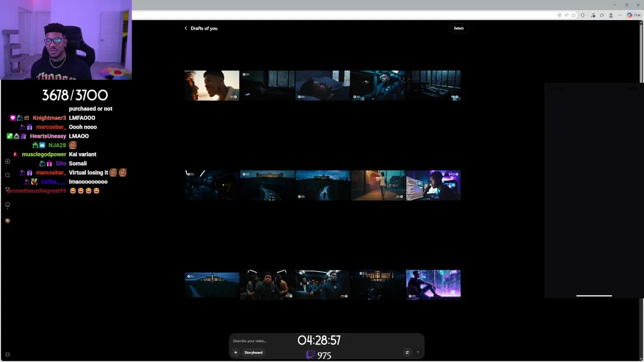The height and width of the screenshot is (362, 644).
Task: Open the video explore icon in left sidebar
Action: pyautogui.click(x=7, y=161)
